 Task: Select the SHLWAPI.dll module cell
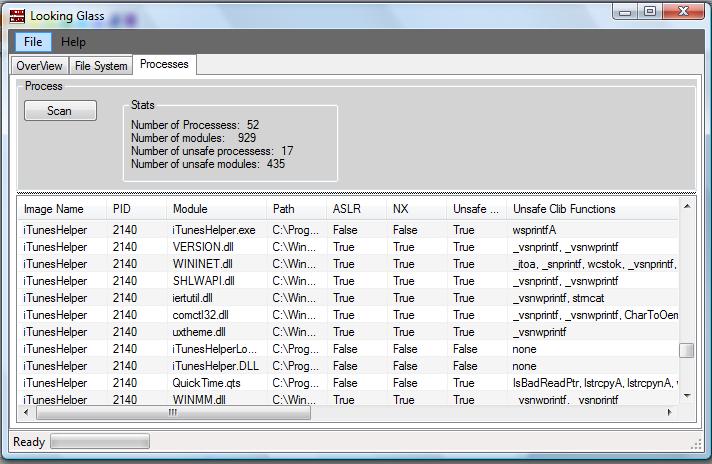point(203,281)
